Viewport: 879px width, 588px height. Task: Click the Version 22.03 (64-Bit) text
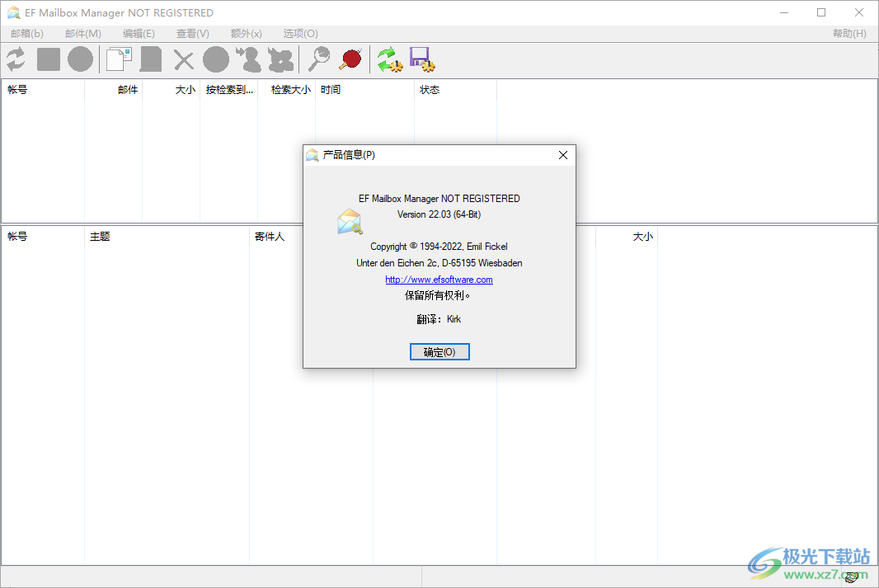click(439, 214)
